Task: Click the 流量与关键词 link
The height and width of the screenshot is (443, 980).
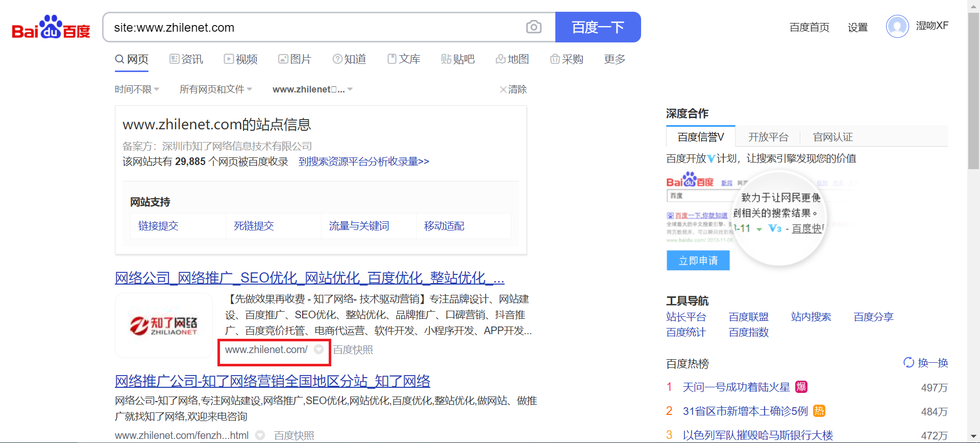Action: 359,226
